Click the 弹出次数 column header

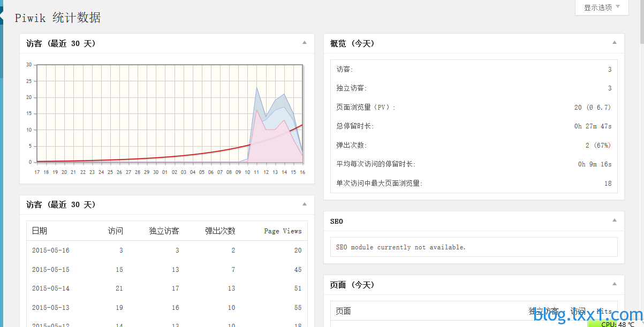pyautogui.click(x=220, y=231)
